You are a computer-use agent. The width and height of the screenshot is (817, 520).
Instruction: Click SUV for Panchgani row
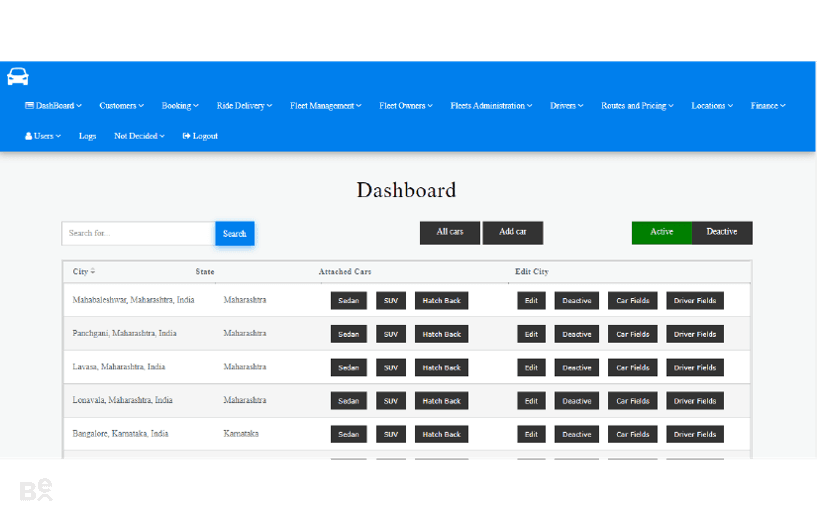pos(391,334)
